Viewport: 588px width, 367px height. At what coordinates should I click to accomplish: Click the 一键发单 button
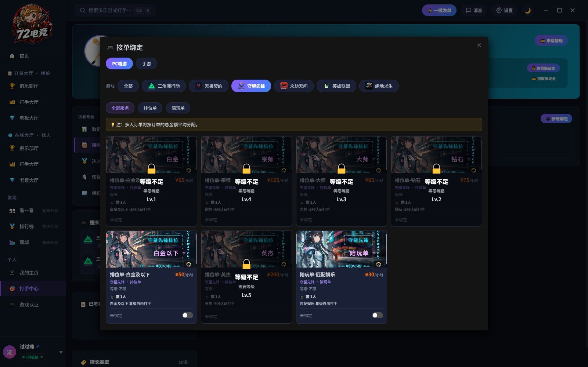point(439,10)
